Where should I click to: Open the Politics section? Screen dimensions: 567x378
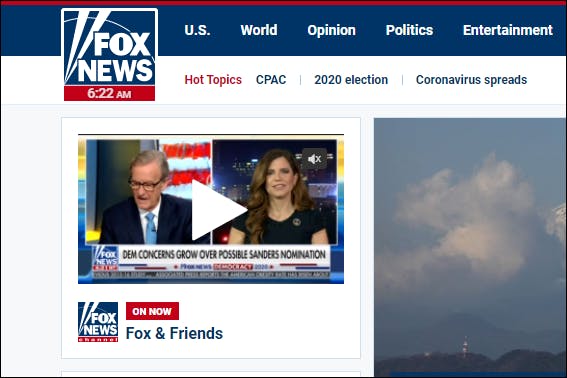pyautogui.click(x=409, y=30)
